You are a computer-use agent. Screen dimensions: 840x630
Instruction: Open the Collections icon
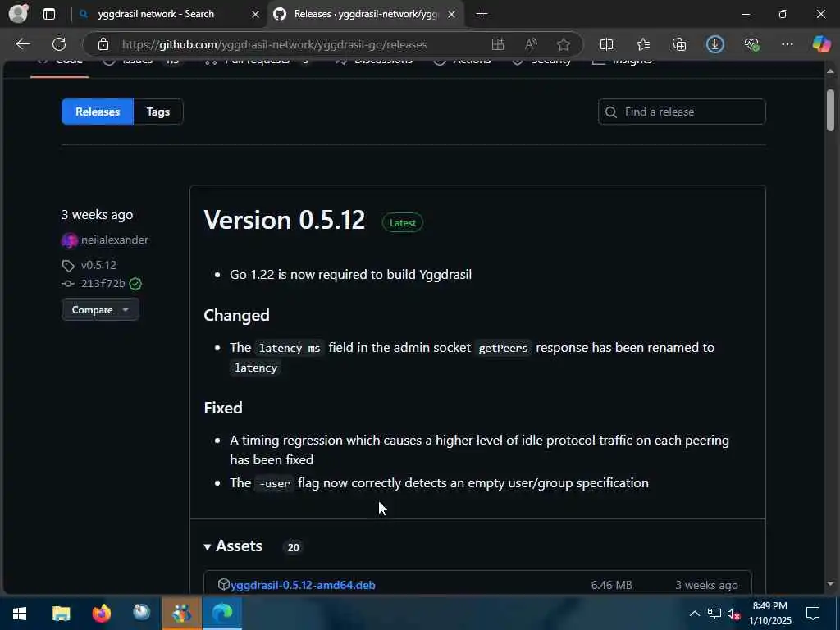pos(678,44)
